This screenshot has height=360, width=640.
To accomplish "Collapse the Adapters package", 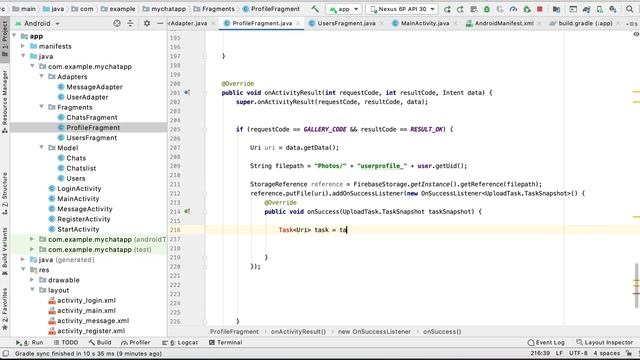I will tap(42, 76).
